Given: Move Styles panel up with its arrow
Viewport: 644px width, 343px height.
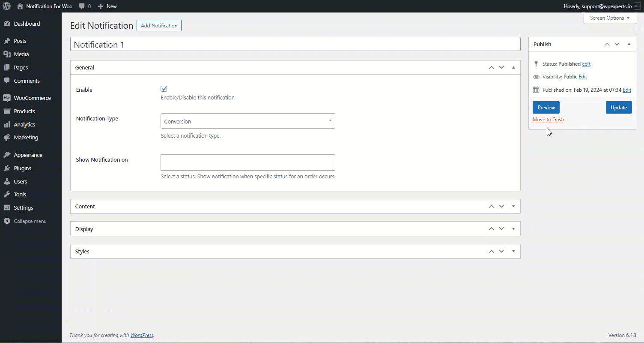Looking at the screenshot, I should pos(492,252).
